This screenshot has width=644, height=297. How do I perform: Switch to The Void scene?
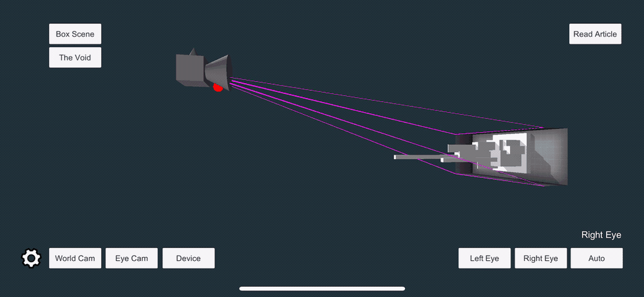(75, 57)
